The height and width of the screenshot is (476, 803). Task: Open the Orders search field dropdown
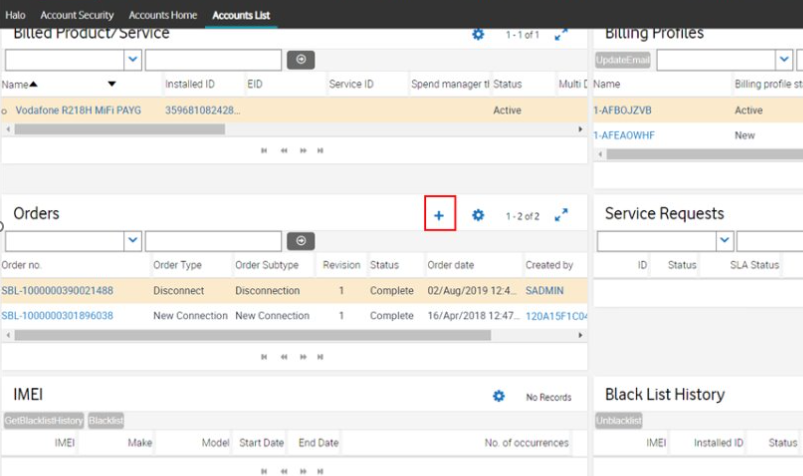click(x=133, y=241)
